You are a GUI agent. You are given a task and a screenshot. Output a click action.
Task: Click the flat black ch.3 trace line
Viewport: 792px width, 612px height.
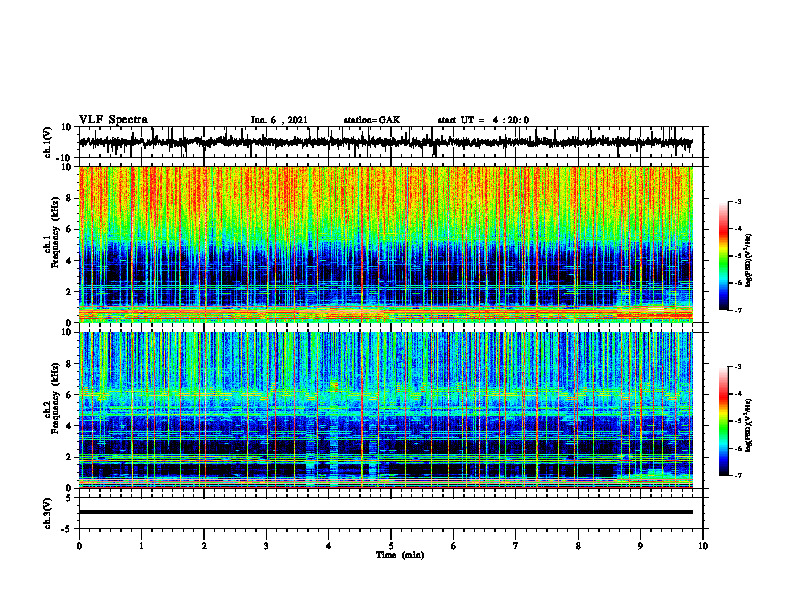[386, 512]
